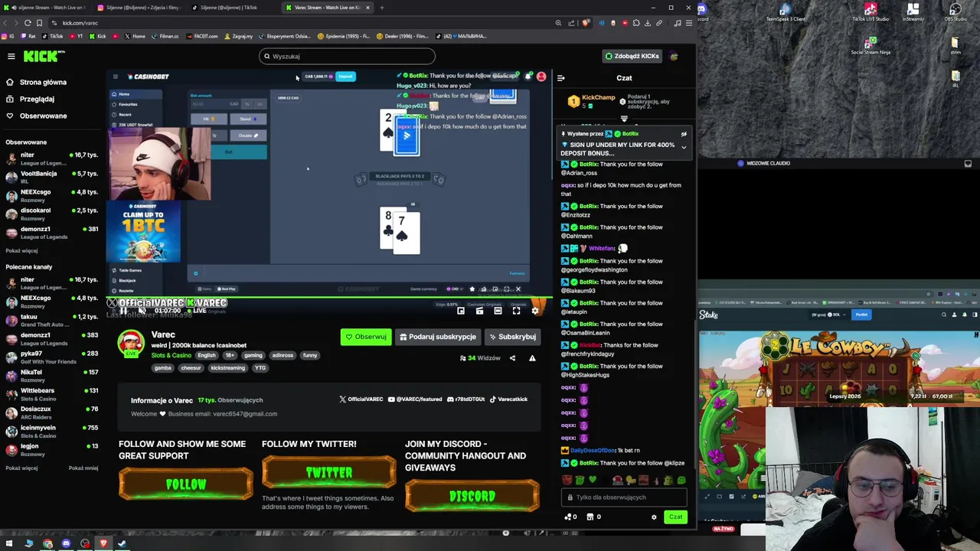Select the Slots & Casino category

(171, 355)
